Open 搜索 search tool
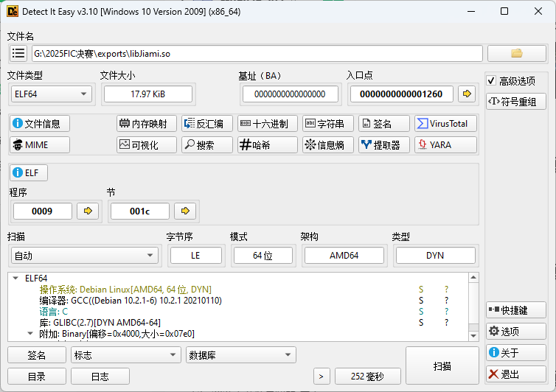Image resolution: width=556 pixels, height=392 pixels. click(x=207, y=145)
